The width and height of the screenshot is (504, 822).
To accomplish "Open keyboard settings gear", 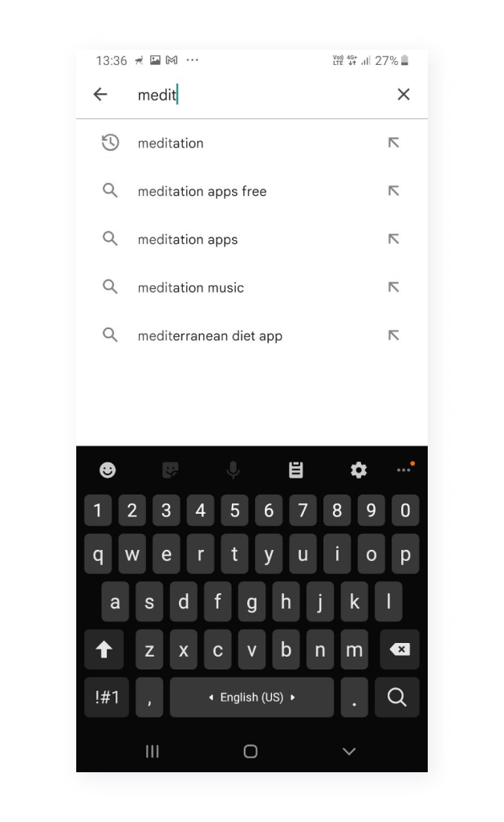I will pyautogui.click(x=359, y=471).
